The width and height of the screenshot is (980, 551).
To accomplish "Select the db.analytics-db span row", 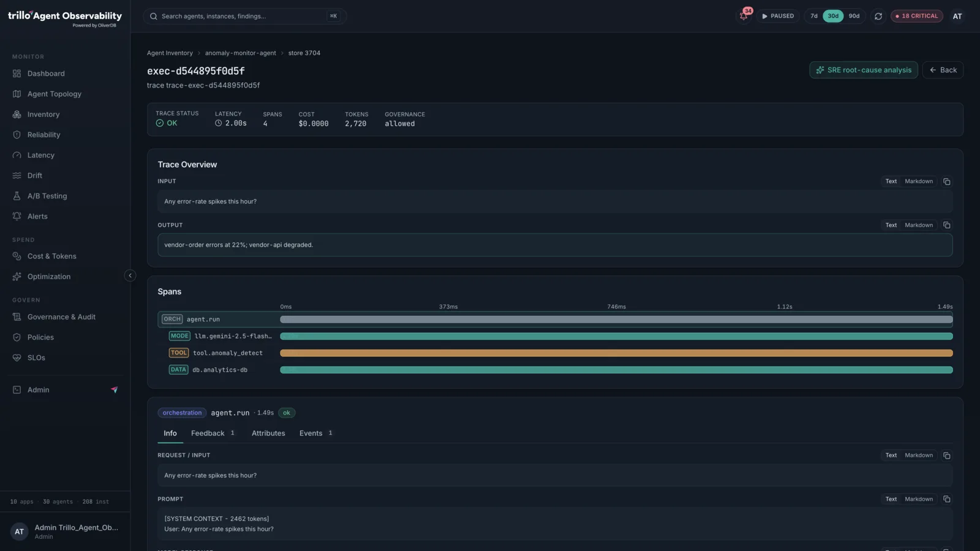I will (555, 370).
